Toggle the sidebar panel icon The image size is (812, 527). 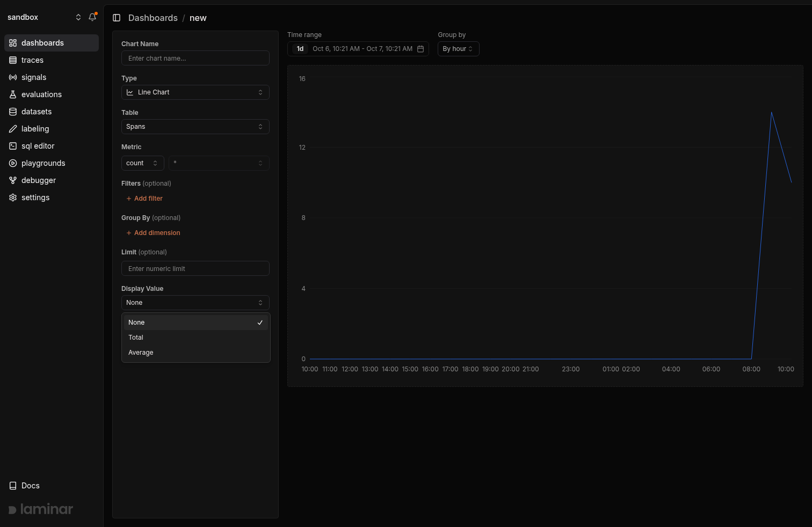pos(117,18)
